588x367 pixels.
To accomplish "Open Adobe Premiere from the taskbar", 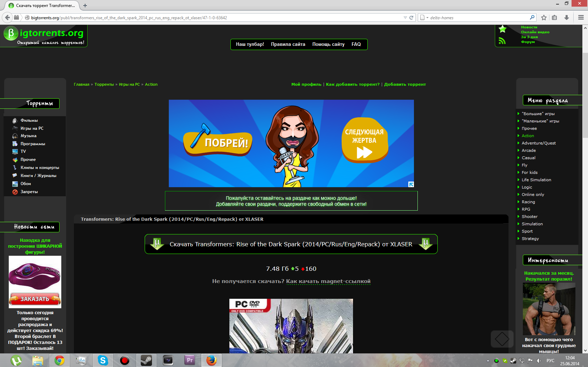I will tap(190, 360).
